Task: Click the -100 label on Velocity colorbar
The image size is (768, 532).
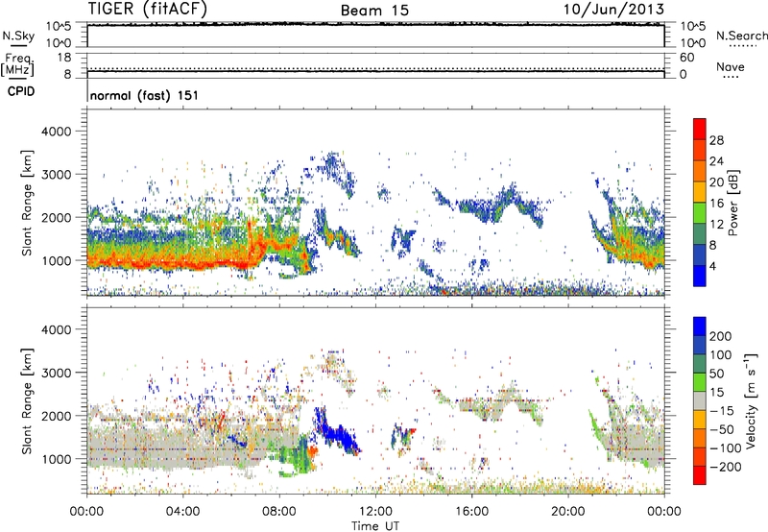Action: point(725,447)
